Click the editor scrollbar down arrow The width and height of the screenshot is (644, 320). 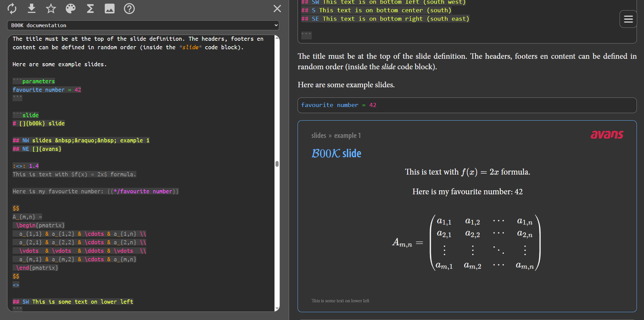point(277,308)
